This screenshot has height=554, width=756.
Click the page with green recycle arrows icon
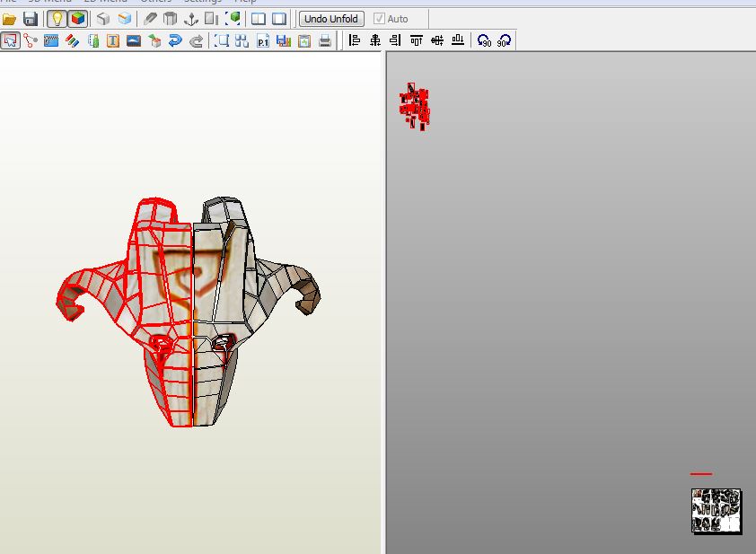tap(304, 41)
